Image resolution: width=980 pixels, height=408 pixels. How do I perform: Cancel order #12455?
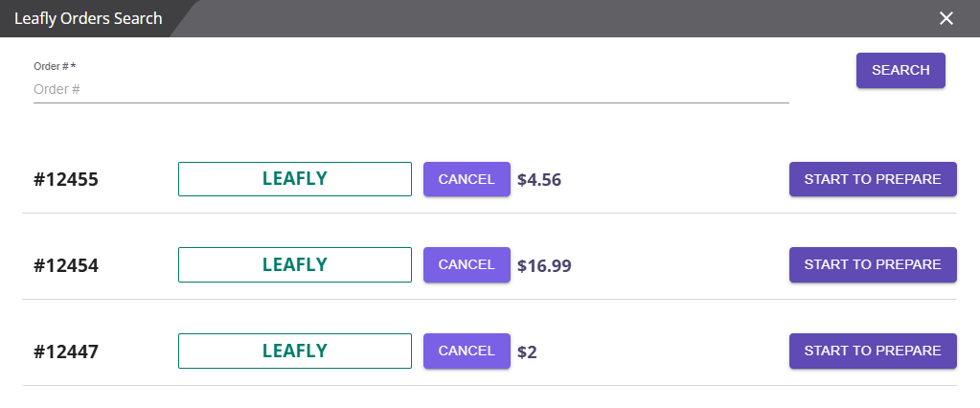(467, 179)
